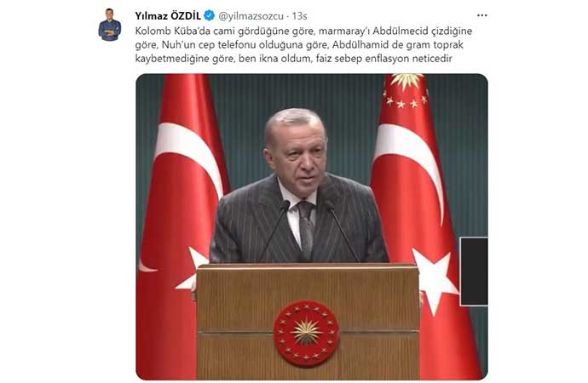Click the red presidential seal on the podium
This screenshot has height=383, width=588.
pos(306,333)
